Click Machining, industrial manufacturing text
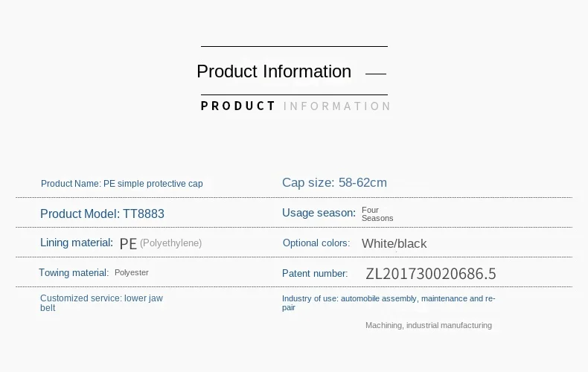Viewport: 588px width, 372px height. (429, 326)
